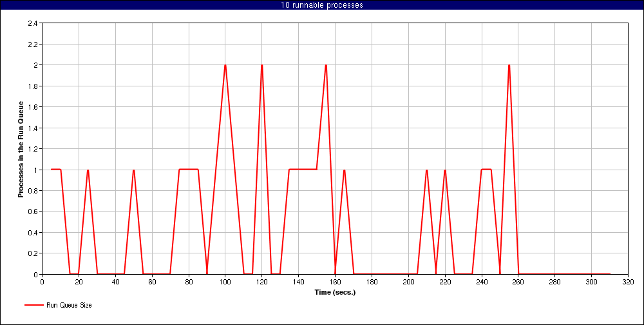Click the peak of the spike at 120 seconds
644x325 pixels.
coord(261,65)
